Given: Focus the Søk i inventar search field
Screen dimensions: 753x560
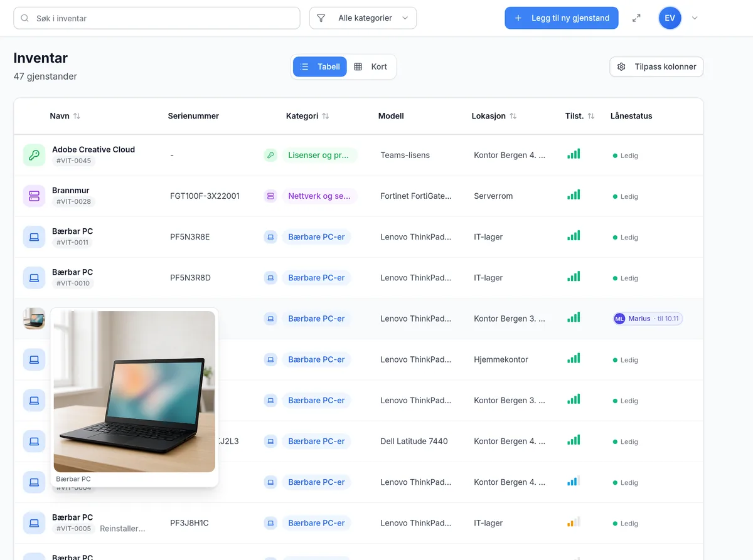Looking at the screenshot, I should (x=157, y=18).
